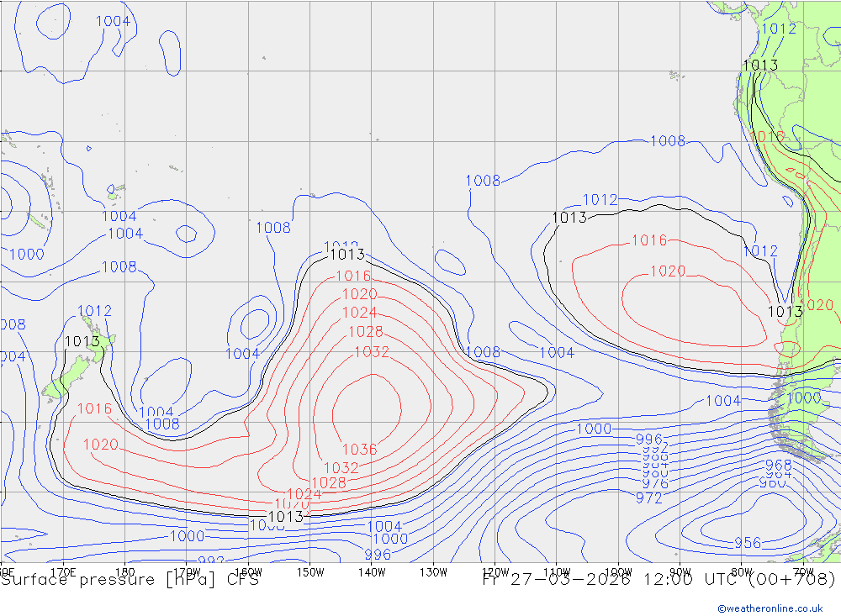Viewport: 841px width, 616px height.
Task: Click the 1013 label left of the 1012 near 110W
Action: click(x=569, y=218)
